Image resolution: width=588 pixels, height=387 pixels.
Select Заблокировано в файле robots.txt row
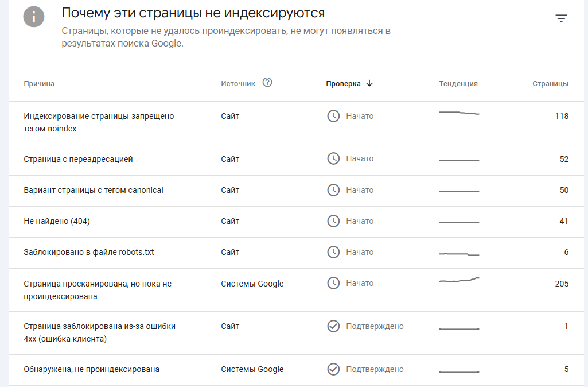[89, 252]
